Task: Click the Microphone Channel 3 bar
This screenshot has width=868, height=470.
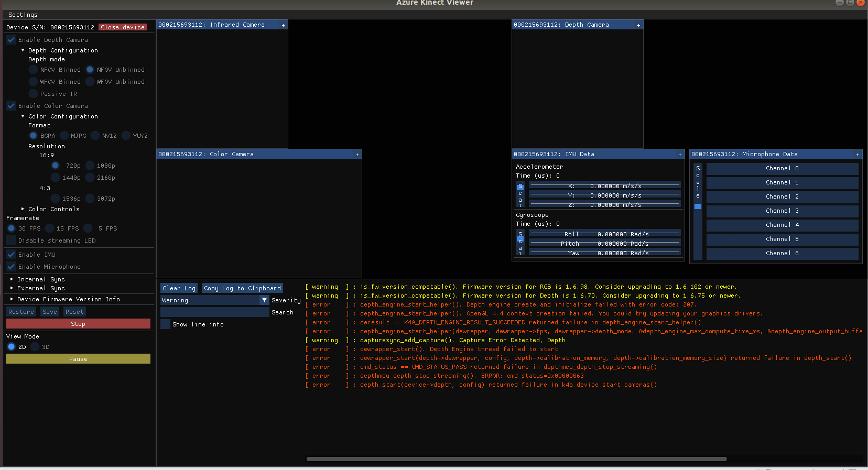Action: click(x=782, y=211)
